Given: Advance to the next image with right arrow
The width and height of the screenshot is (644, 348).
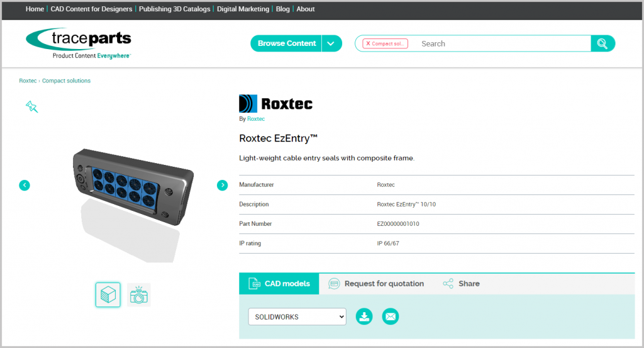Looking at the screenshot, I should [222, 185].
